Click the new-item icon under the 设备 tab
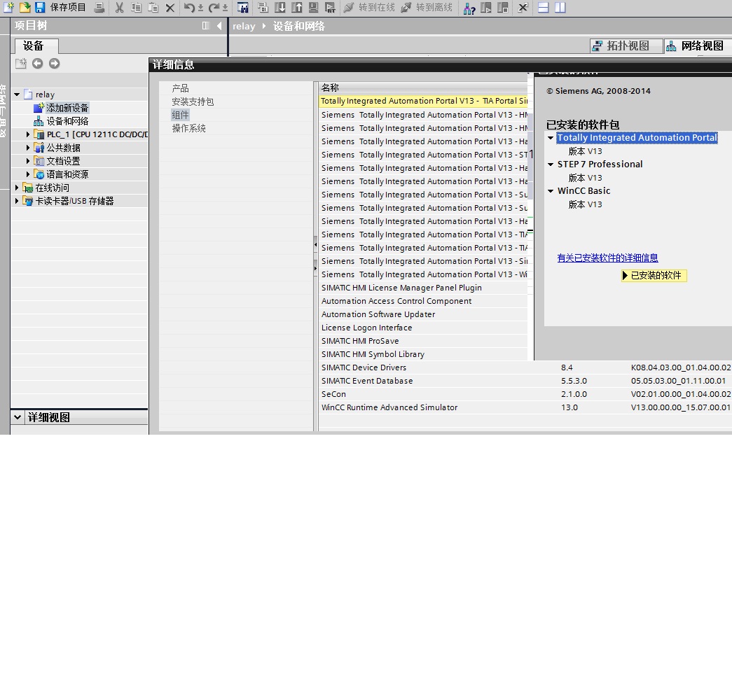 tap(21, 64)
